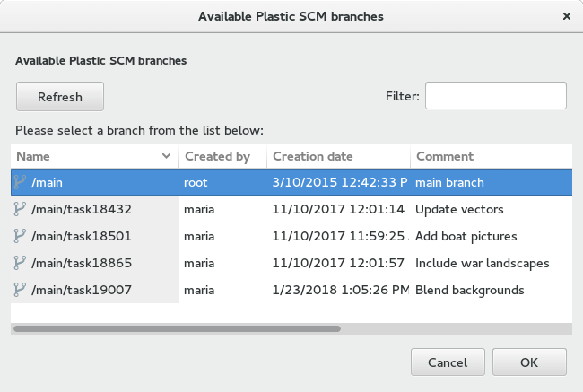The width and height of the screenshot is (583, 392).
Task: Click the date 3/10/2015 12:42:33
Action: pyautogui.click(x=340, y=182)
